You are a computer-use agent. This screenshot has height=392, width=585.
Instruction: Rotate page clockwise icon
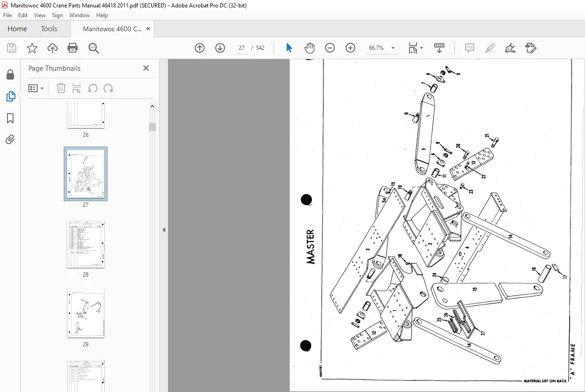pos(108,88)
